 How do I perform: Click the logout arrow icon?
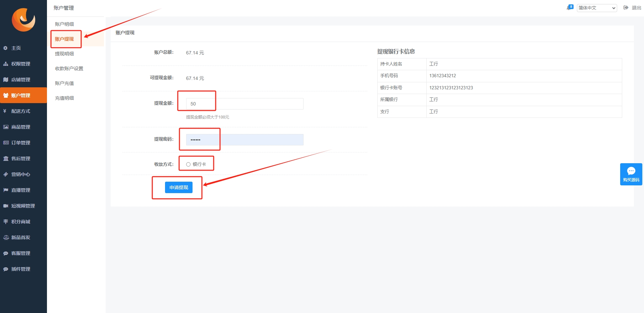tap(626, 8)
